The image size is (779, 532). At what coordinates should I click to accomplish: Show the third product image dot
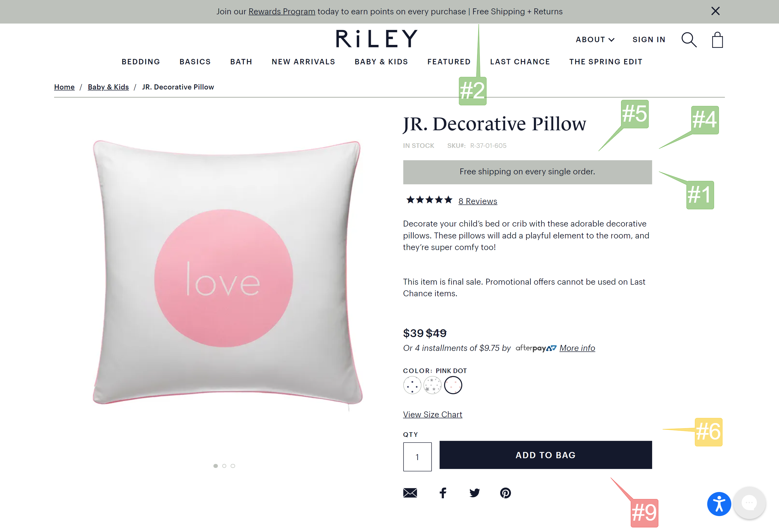(x=233, y=466)
